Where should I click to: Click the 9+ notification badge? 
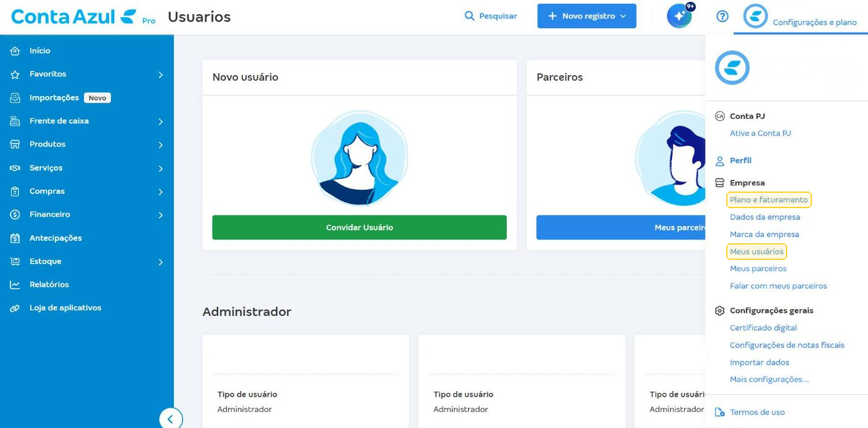click(690, 6)
